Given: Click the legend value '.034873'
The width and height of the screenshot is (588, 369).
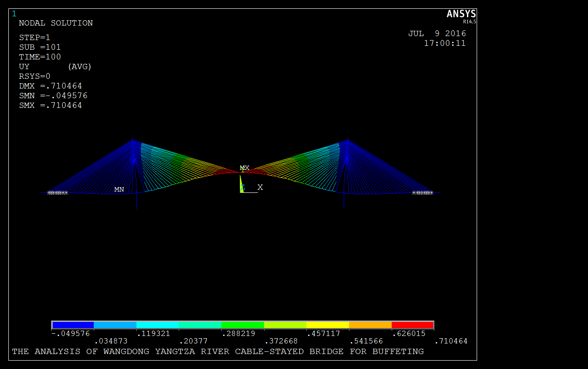Looking at the screenshot, I should pos(111,341).
